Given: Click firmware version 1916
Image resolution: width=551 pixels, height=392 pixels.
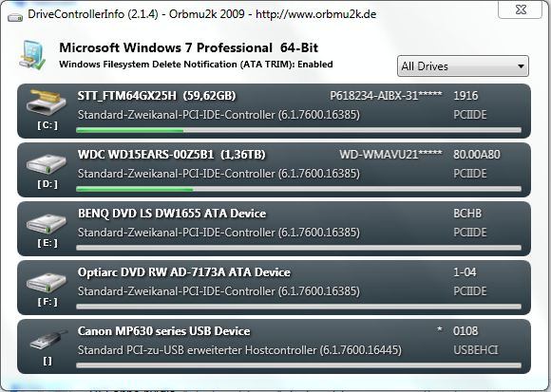Looking at the screenshot, I should point(465,96).
